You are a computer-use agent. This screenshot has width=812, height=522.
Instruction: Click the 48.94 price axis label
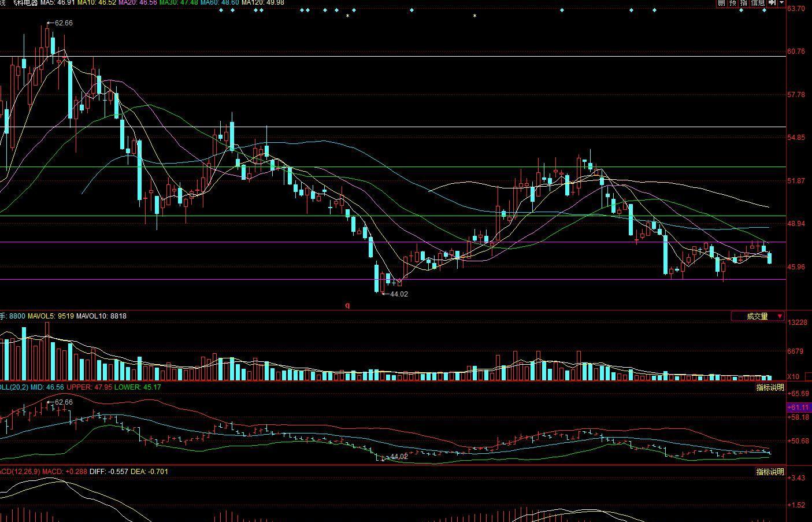[x=796, y=224]
